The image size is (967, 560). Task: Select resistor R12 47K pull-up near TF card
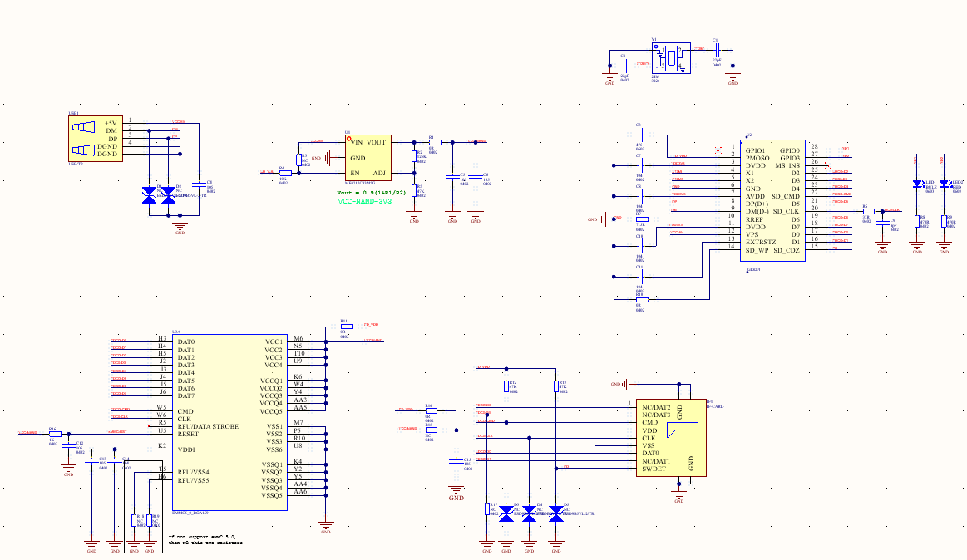[x=506, y=386]
